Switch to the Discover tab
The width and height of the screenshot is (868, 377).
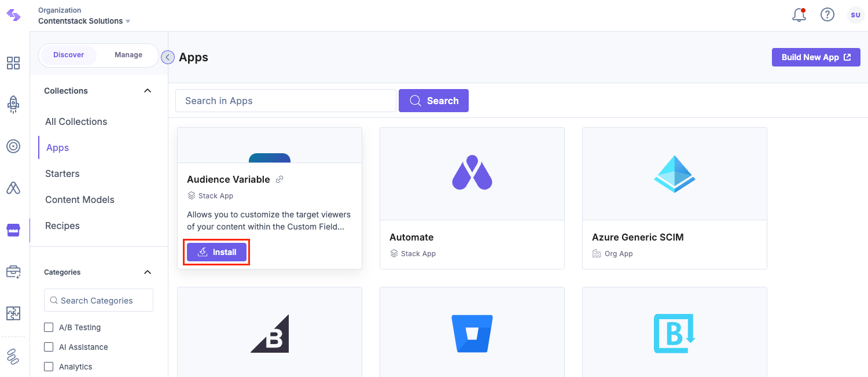[69, 55]
